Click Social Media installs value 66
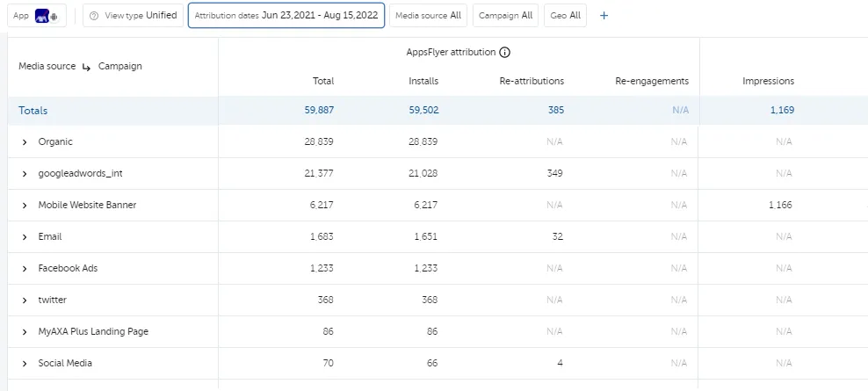Image resolution: width=868 pixels, height=391 pixels. click(x=432, y=363)
